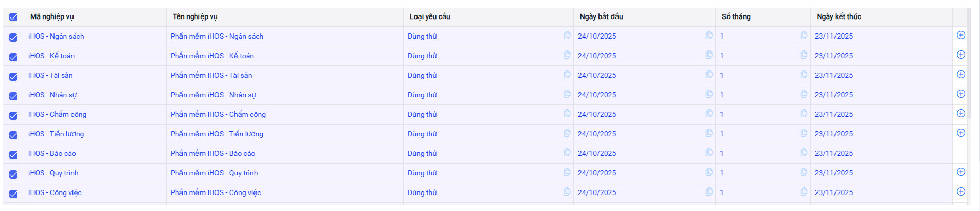Click the plus icon on iHOS - Tài sản row
This screenshot has width=980, height=211.
coord(960,75)
